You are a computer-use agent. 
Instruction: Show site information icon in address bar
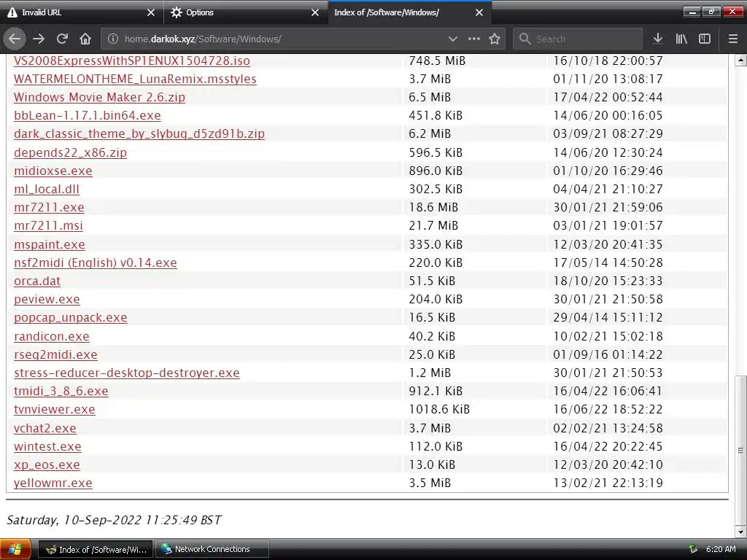[x=113, y=39]
